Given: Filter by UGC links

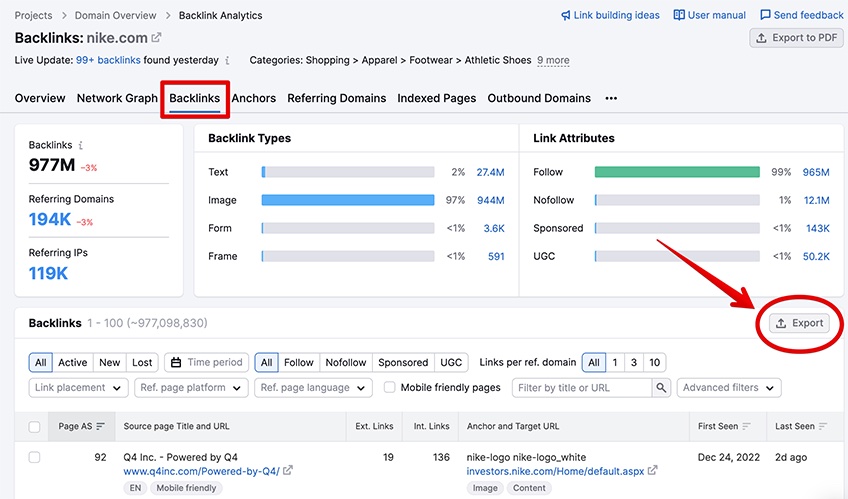Looking at the screenshot, I should 451,363.
